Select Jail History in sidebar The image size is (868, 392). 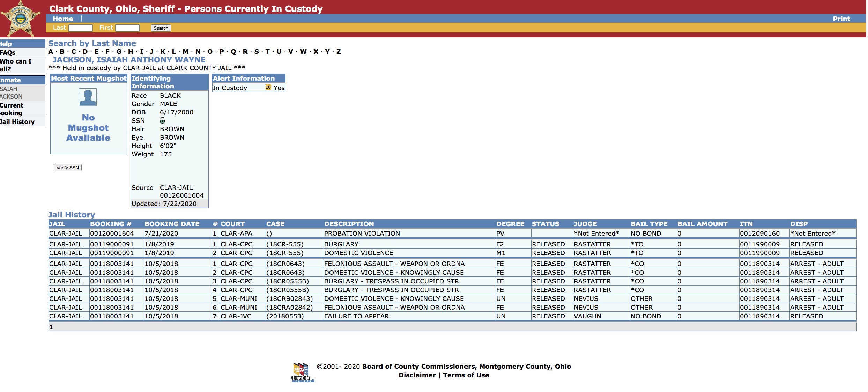[17, 122]
